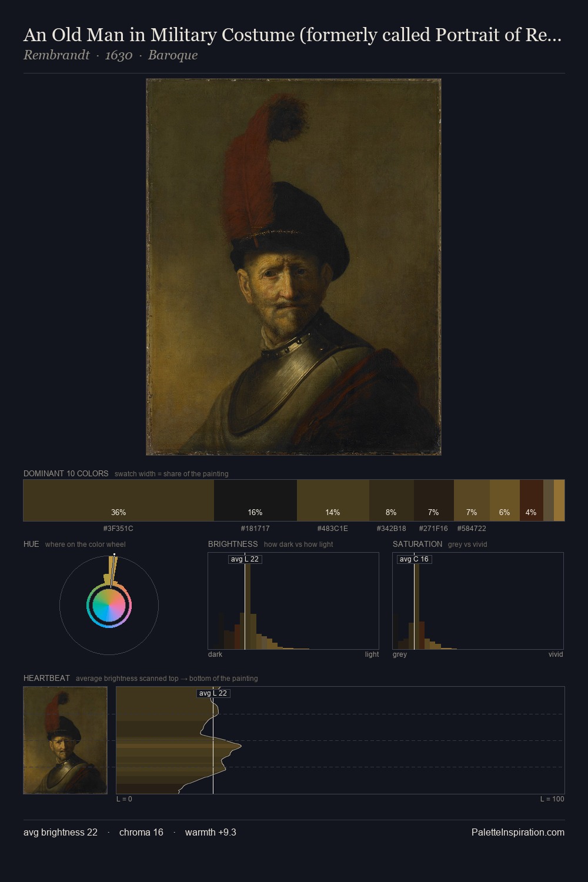The height and width of the screenshot is (882, 588).
Task: Select the 36% swatch #3F351C
Action: pos(119,500)
